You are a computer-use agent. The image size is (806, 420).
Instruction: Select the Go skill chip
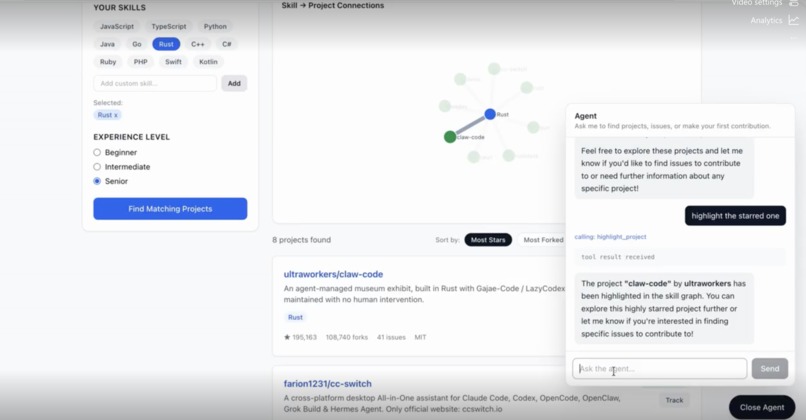coord(137,44)
